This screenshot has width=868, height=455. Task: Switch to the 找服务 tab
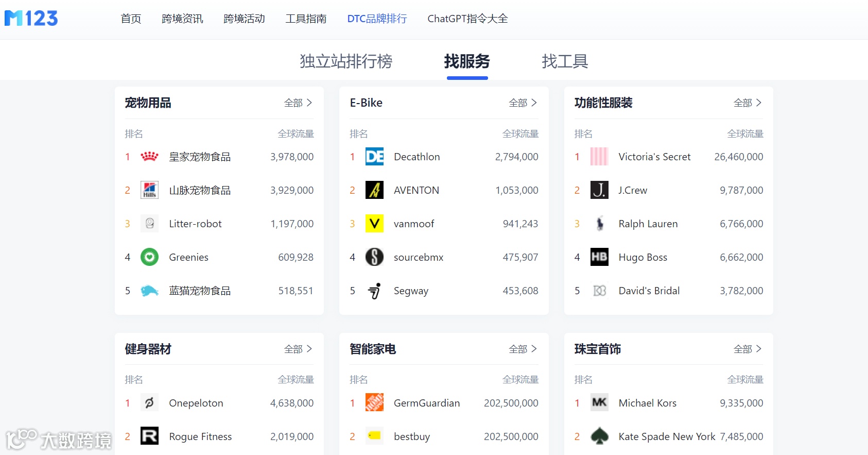[x=467, y=61]
